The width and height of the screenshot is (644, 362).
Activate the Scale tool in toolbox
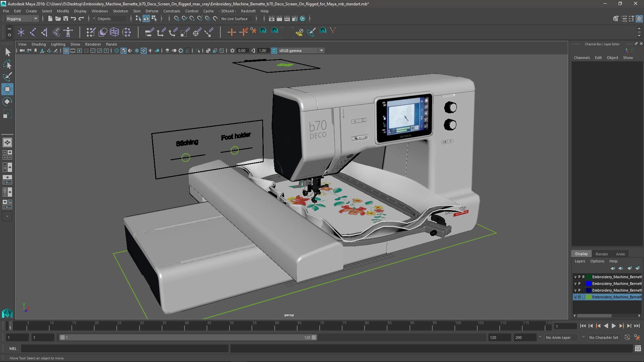click(7, 114)
